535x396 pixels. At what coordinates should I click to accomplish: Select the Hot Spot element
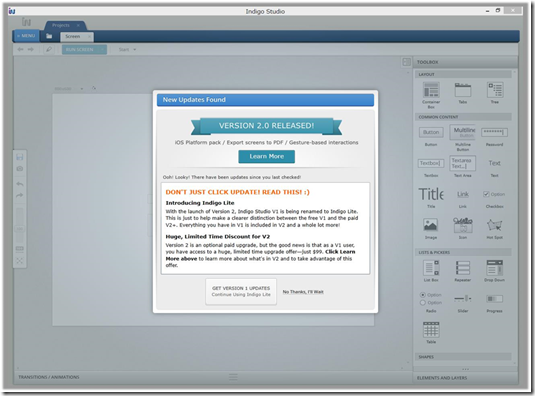[x=494, y=228]
